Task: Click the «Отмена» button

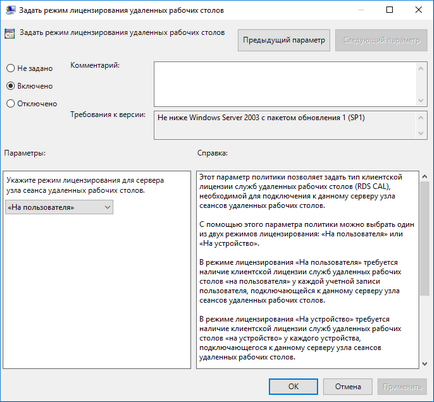Action: (348, 387)
